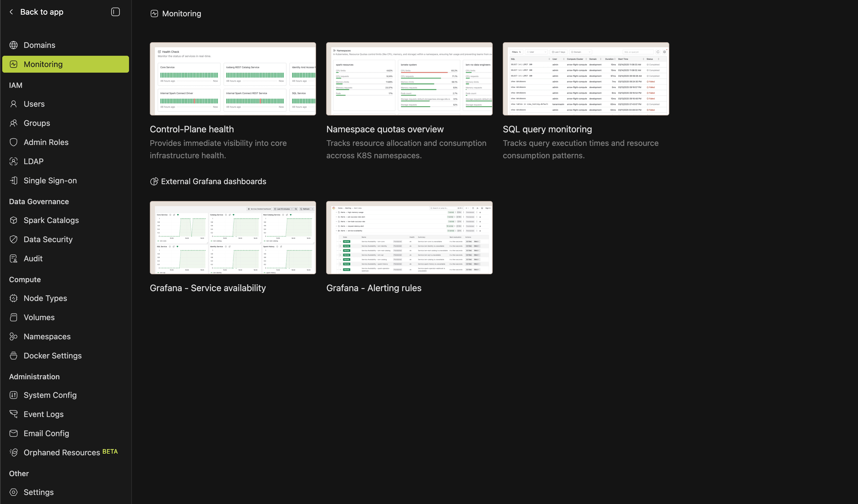This screenshot has height=504, width=858.
Task: Open the Control-Plane health dashboard thumbnail
Action: coord(233,79)
